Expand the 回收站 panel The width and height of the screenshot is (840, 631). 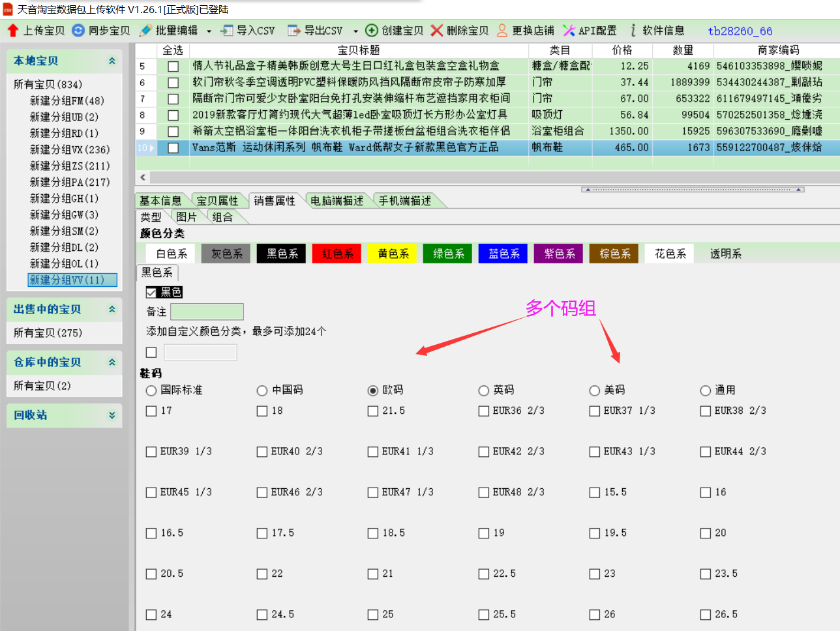coord(112,415)
